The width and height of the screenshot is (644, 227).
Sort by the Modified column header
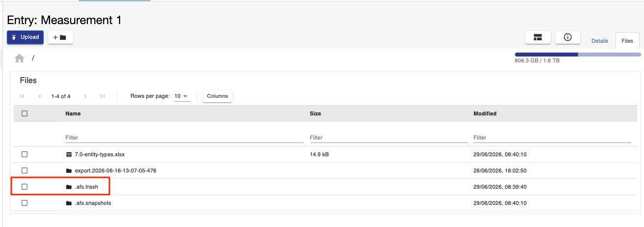point(485,113)
